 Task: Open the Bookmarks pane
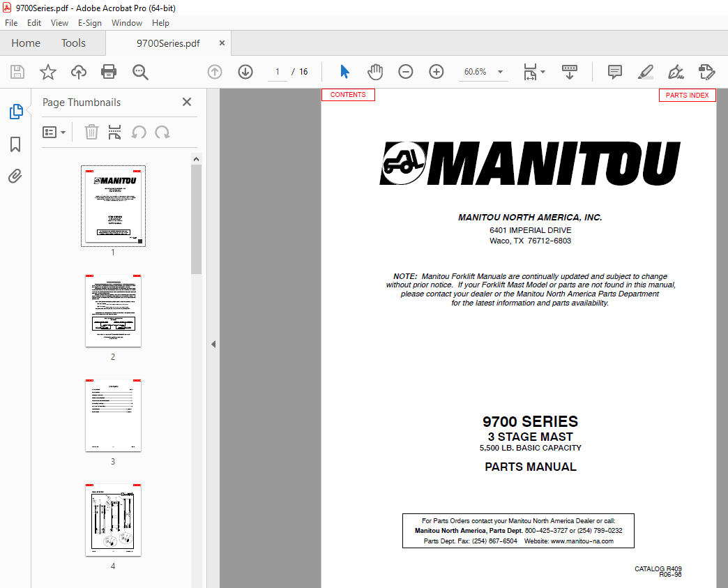click(15, 144)
